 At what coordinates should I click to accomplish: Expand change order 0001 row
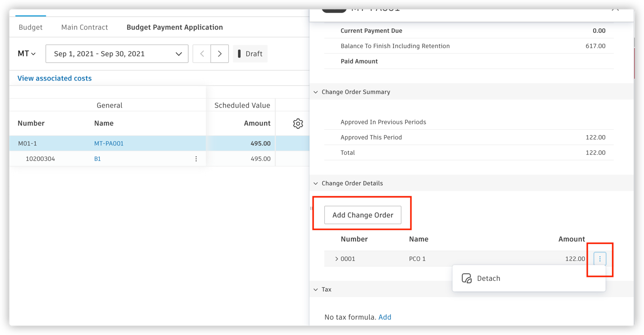pyautogui.click(x=336, y=259)
